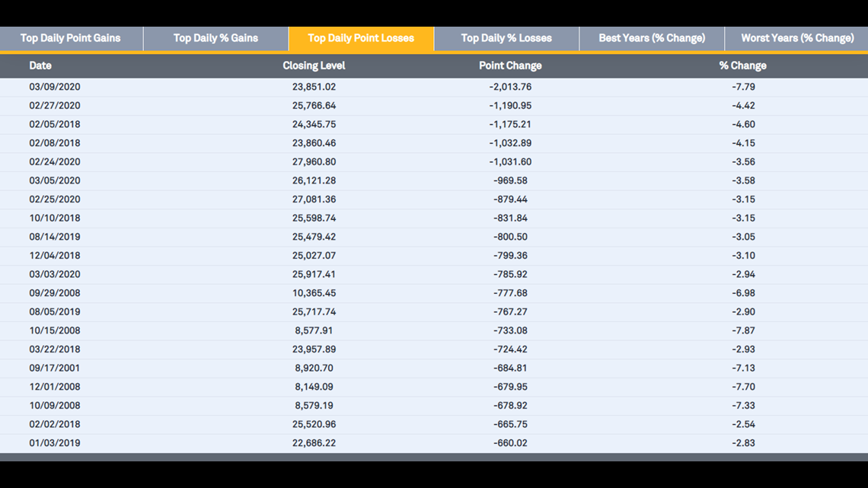Click the -831.84 point change cell
The width and height of the screenshot is (868, 488).
tap(510, 218)
